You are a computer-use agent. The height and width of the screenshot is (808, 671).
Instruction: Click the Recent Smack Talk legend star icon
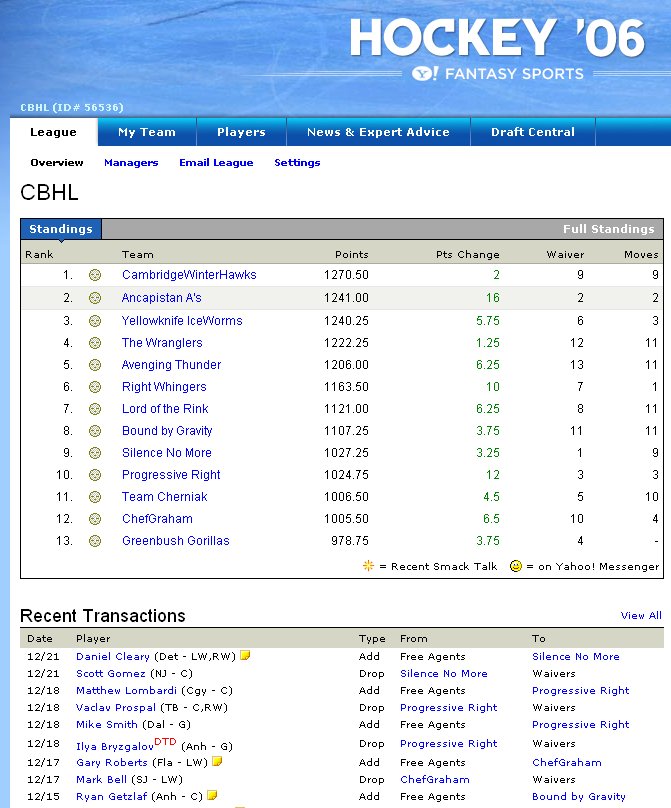(x=368, y=566)
